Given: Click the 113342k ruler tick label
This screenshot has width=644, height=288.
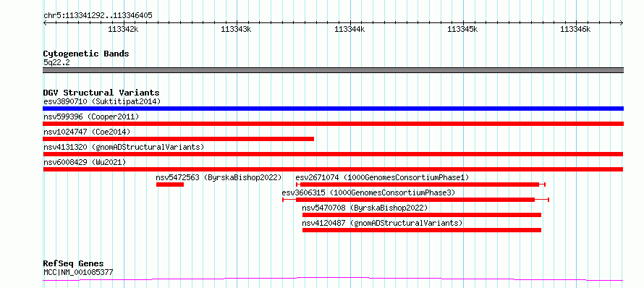Looking at the screenshot, I should click(123, 29).
